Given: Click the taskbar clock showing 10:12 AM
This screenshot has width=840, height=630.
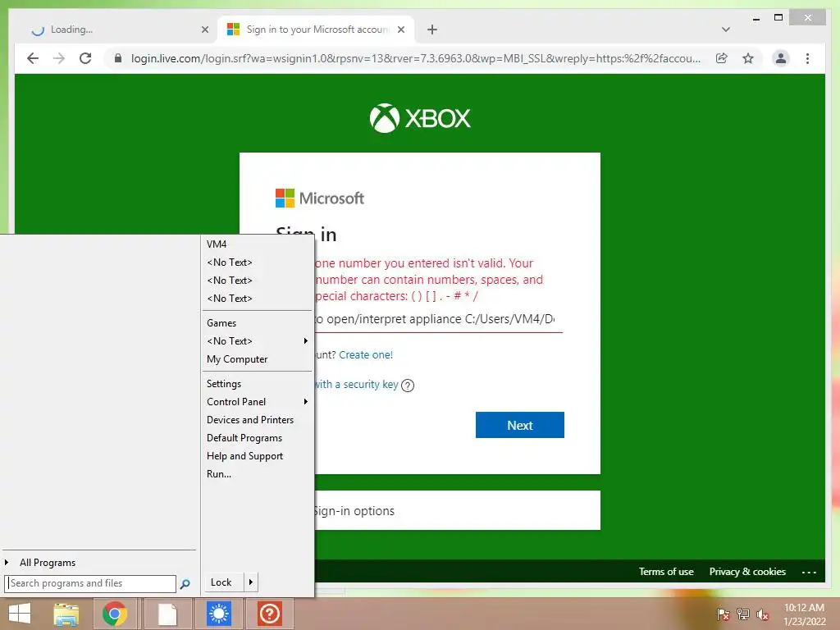Looking at the screenshot, I should tap(805, 614).
